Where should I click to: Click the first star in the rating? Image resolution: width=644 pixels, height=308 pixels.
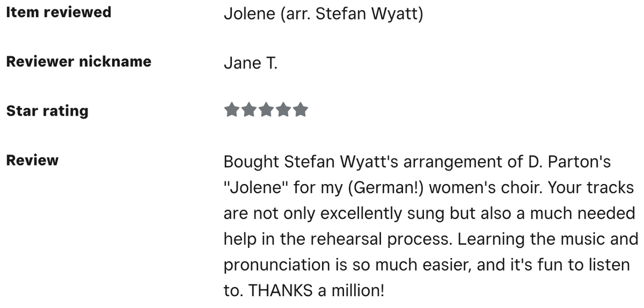tap(231, 110)
